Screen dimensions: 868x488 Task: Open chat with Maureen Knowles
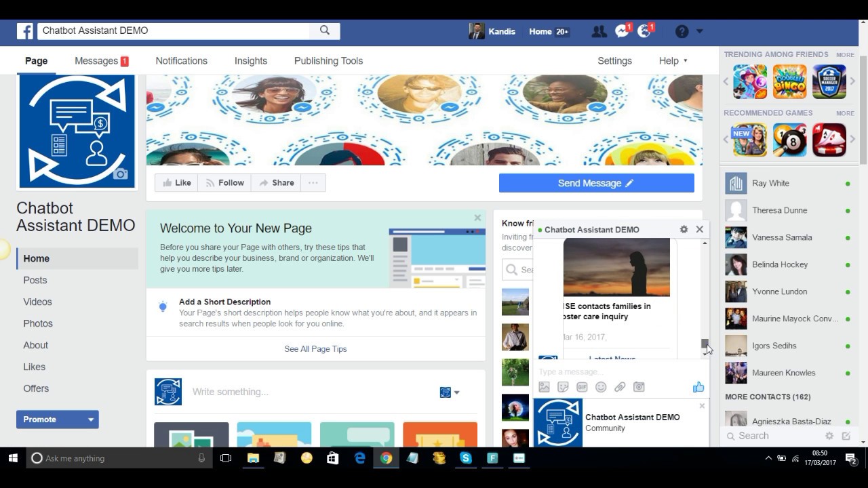point(788,373)
